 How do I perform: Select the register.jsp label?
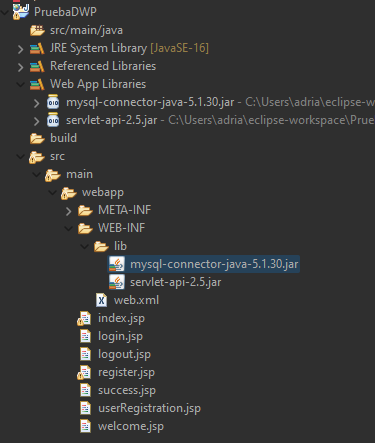click(126, 372)
